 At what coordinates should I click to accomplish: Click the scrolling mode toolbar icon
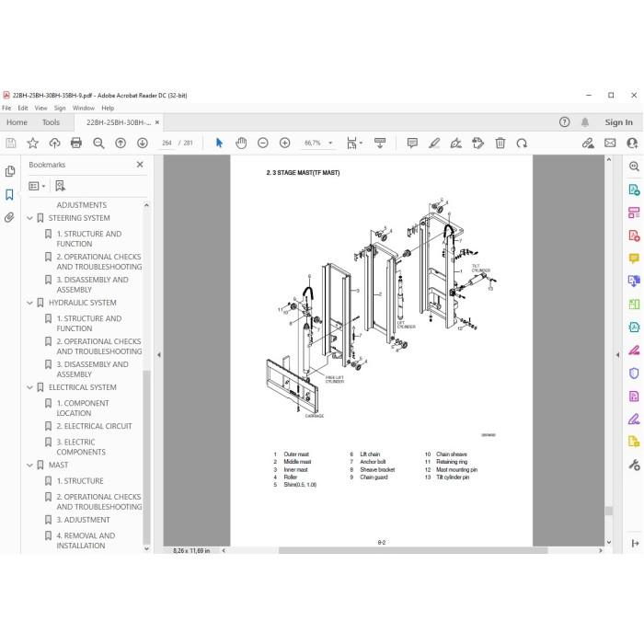[380, 143]
